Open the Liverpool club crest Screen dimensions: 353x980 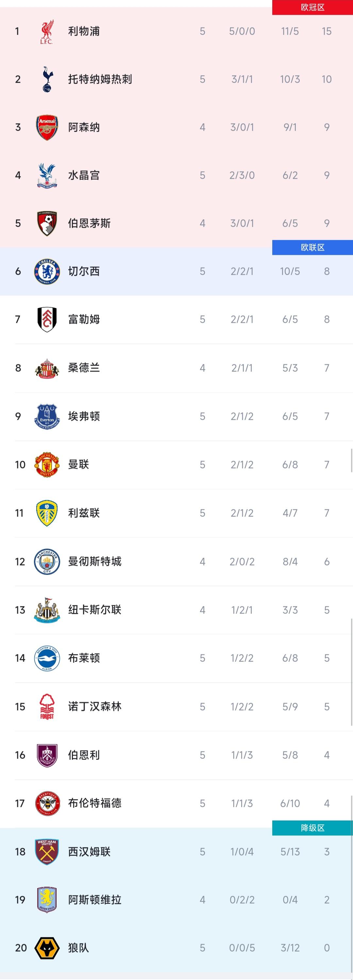(x=47, y=32)
